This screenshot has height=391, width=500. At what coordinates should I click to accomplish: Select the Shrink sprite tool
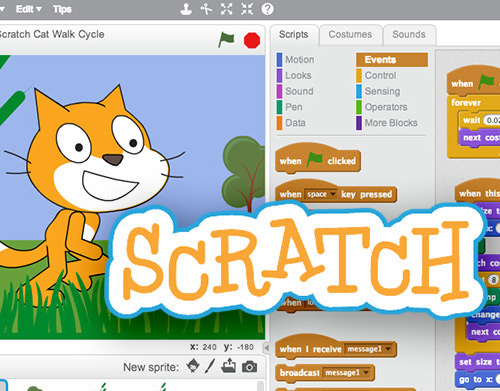click(x=247, y=9)
